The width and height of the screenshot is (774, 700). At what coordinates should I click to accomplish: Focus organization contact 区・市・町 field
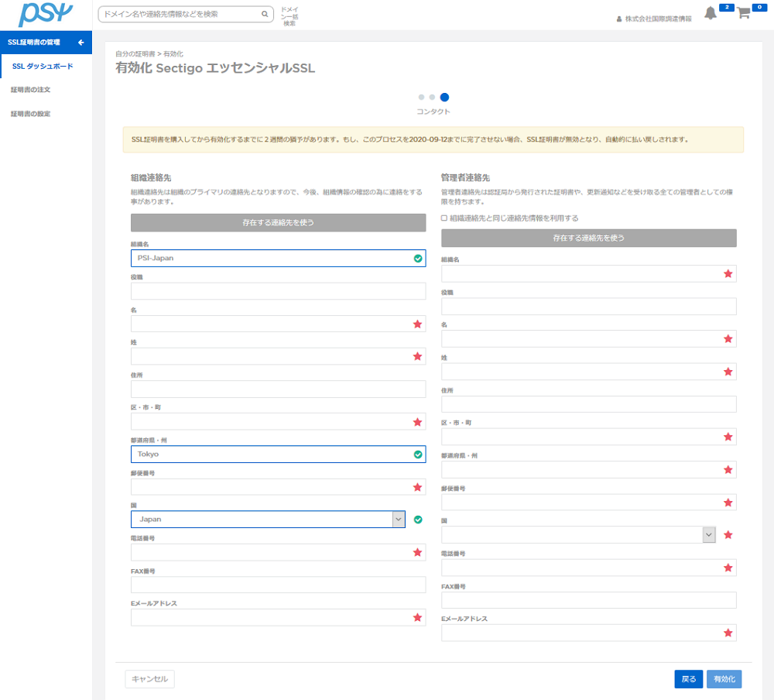278,421
